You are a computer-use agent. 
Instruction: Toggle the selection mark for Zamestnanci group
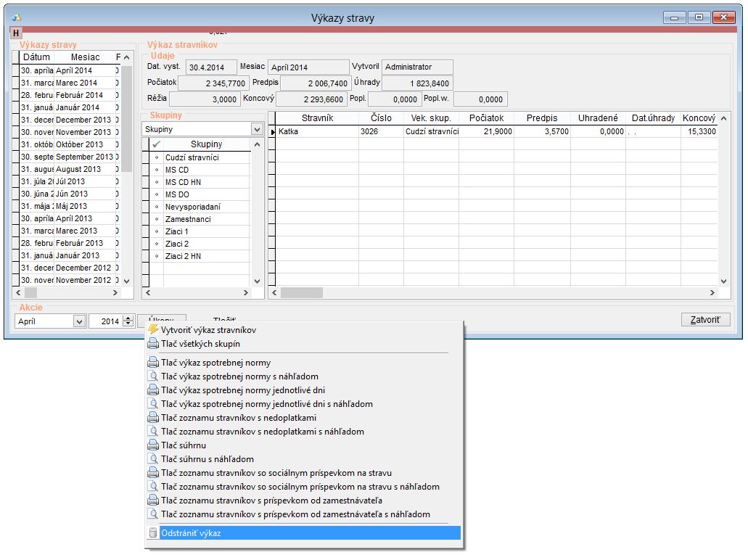click(156, 219)
